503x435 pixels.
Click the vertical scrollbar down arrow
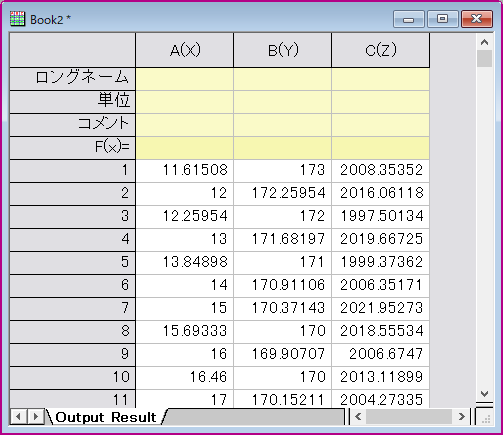point(484,394)
